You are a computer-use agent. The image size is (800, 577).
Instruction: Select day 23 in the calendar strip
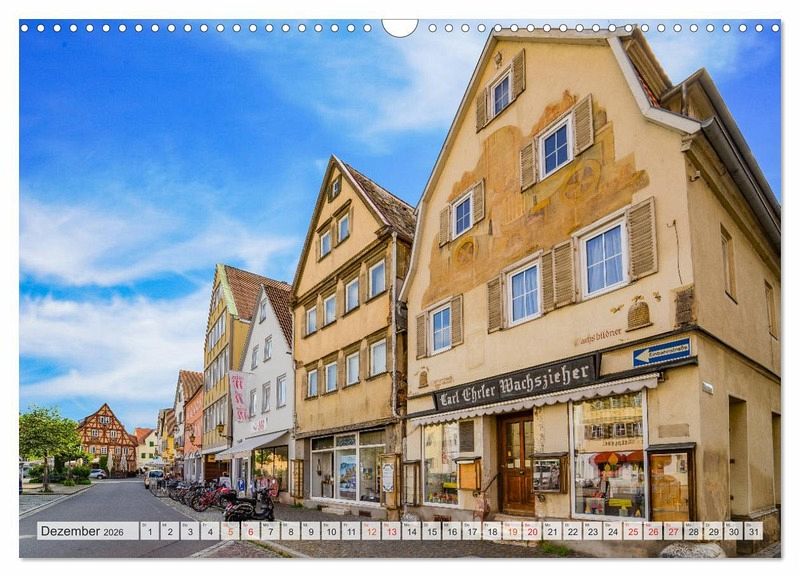click(593, 531)
